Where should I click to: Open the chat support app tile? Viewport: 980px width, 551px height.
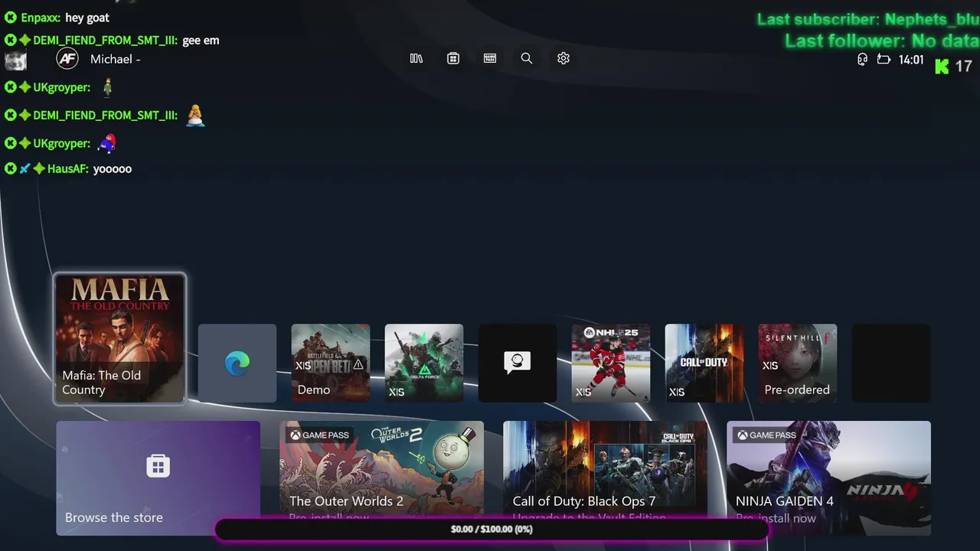click(518, 363)
